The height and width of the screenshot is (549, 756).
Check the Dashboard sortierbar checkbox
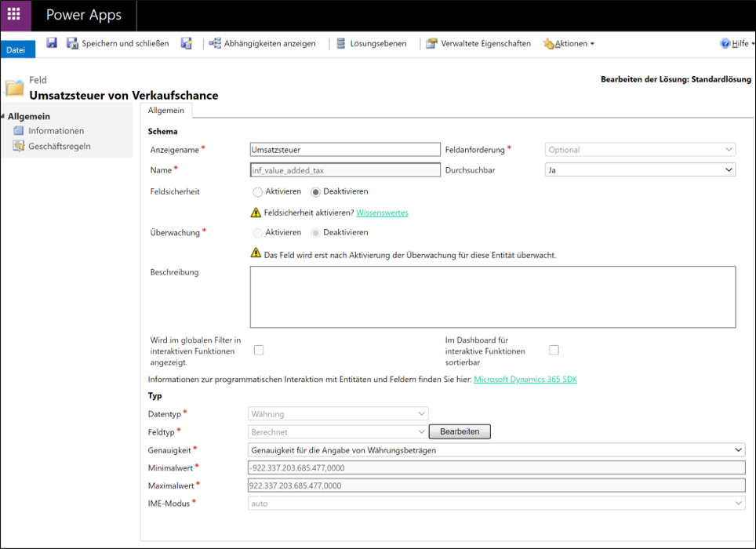(x=554, y=350)
